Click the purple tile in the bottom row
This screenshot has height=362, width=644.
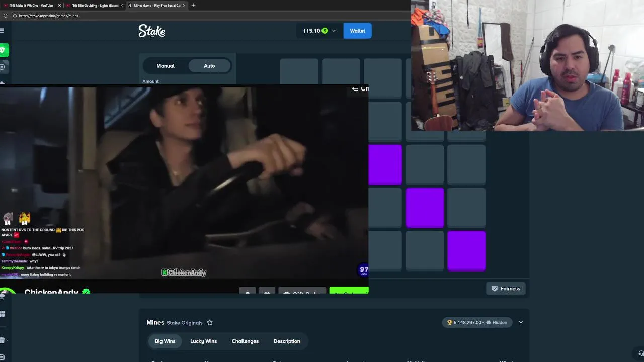[x=466, y=251]
